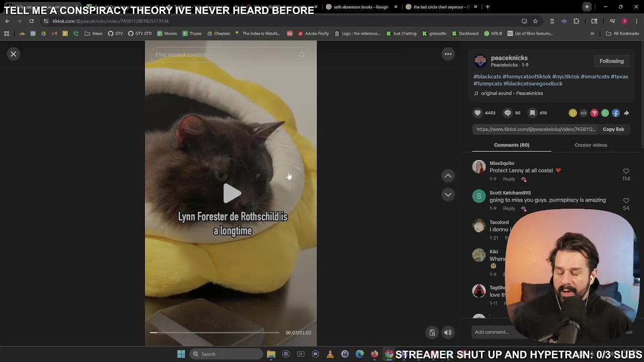Open Firefox from the taskbar
644x362 pixels.
[x=374, y=354]
